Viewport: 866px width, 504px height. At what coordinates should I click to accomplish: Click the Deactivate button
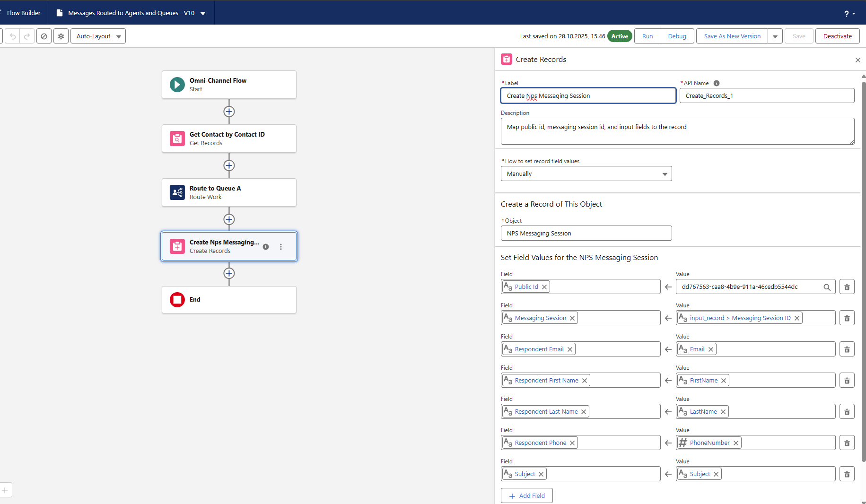tap(837, 36)
